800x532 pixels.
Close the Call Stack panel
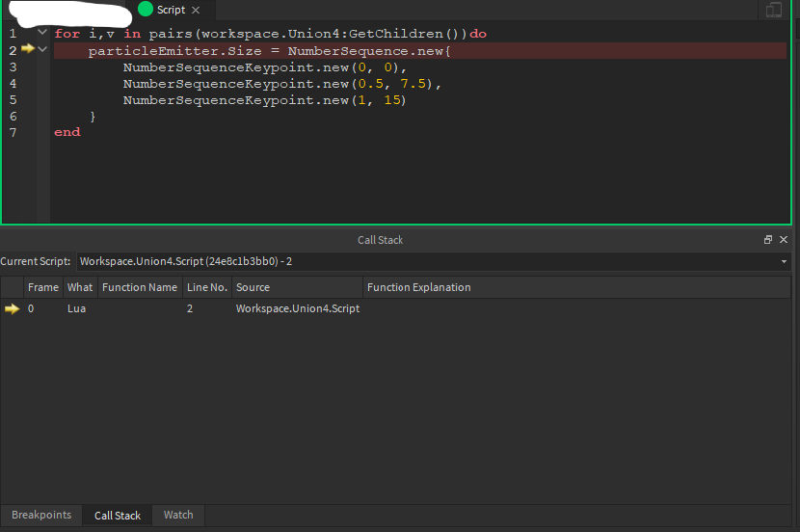(x=784, y=240)
